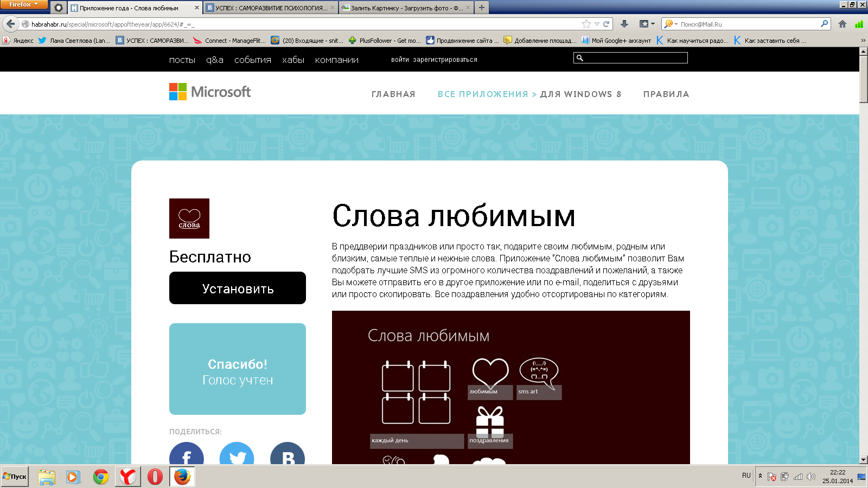This screenshot has height=488, width=868.
Task: Click the RU language indicator
Action: (x=746, y=476)
